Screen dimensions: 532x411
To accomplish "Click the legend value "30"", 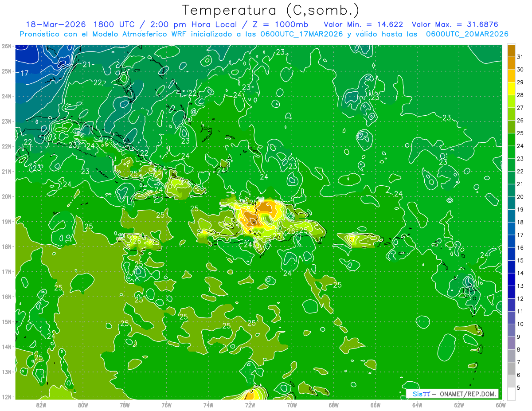I will click(x=520, y=69).
